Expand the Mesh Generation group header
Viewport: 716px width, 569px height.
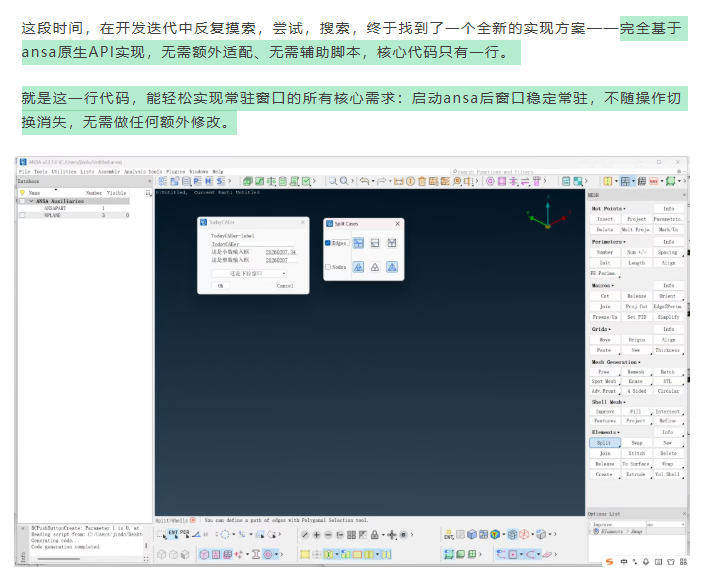coord(616,362)
